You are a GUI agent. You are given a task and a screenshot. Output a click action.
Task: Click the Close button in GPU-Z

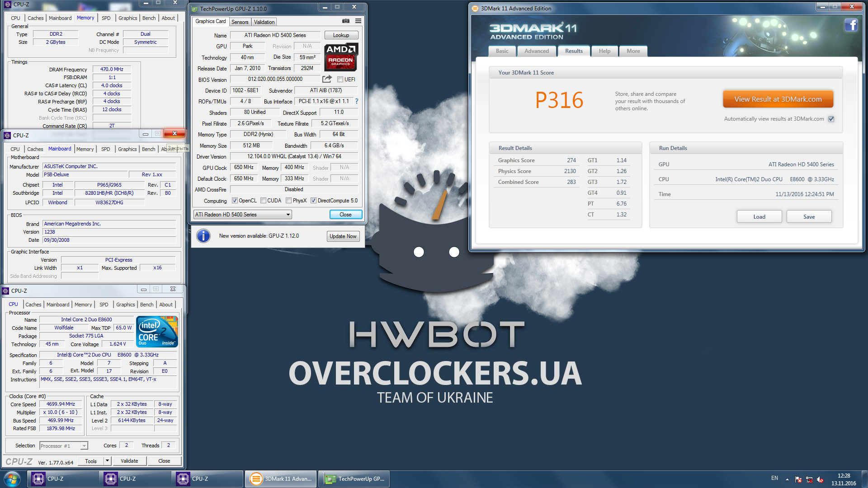point(345,215)
